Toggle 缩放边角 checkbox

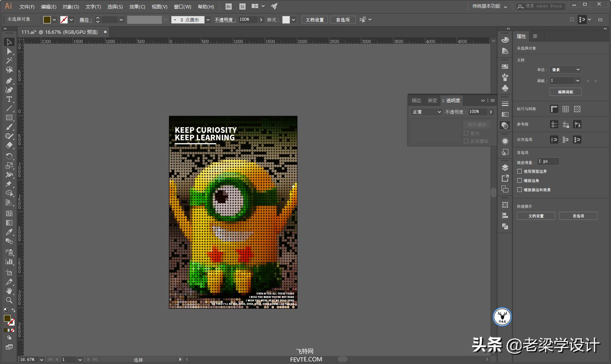pos(520,180)
